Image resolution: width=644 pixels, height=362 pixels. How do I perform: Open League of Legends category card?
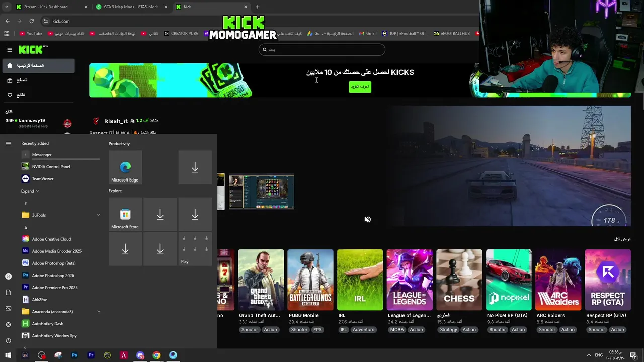(410, 280)
